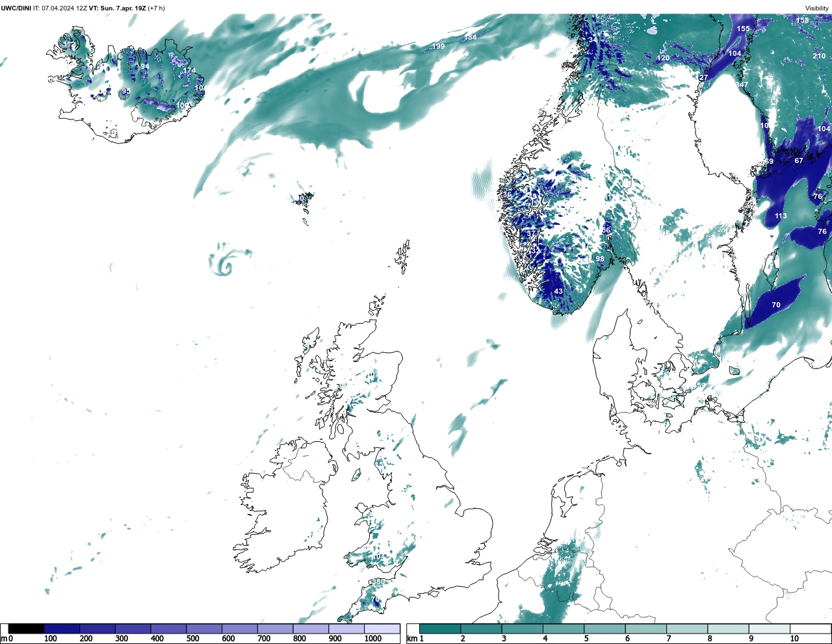832x644 pixels.
Task: Click the 6 km legend swatch
Action: 646,629
